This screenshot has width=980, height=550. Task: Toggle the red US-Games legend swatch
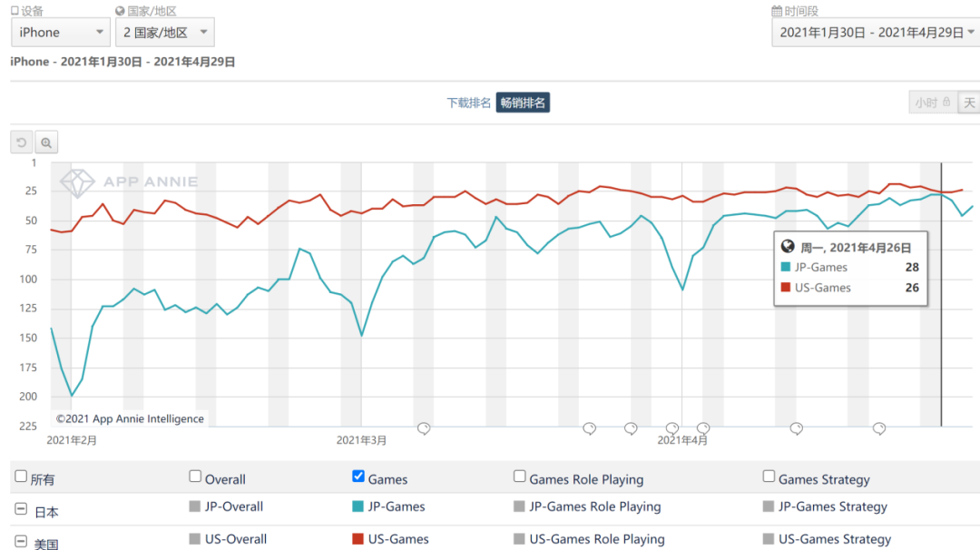pyautogui.click(x=358, y=539)
